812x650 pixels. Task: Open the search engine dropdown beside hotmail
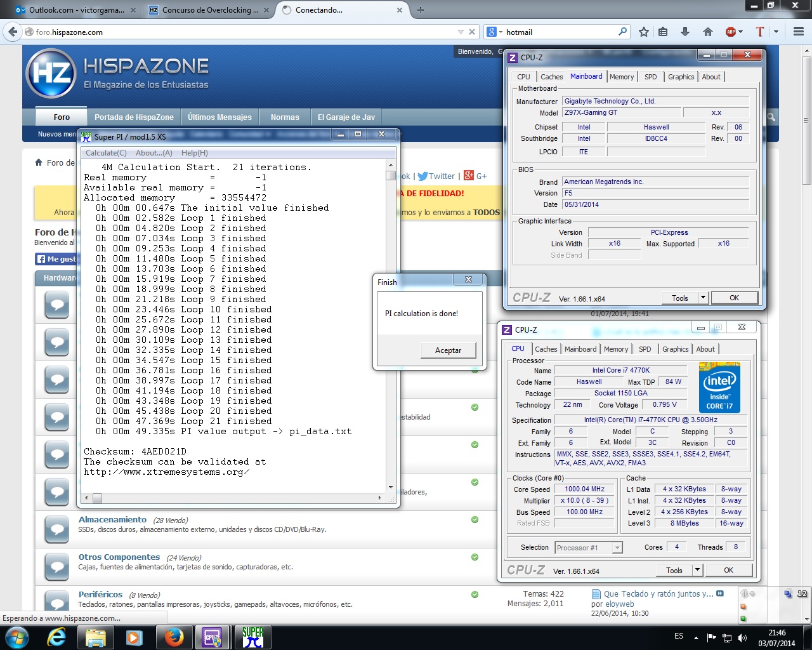[x=495, y=32]
